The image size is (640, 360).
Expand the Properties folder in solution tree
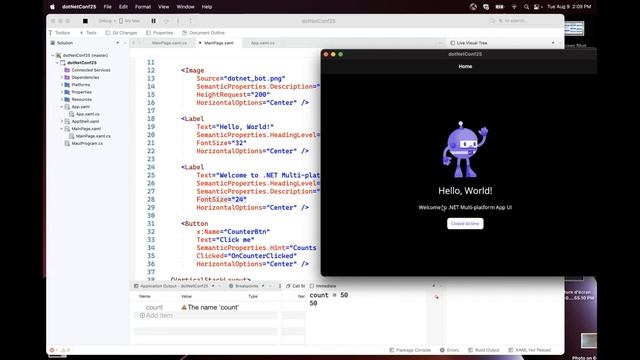pos(62,92)
